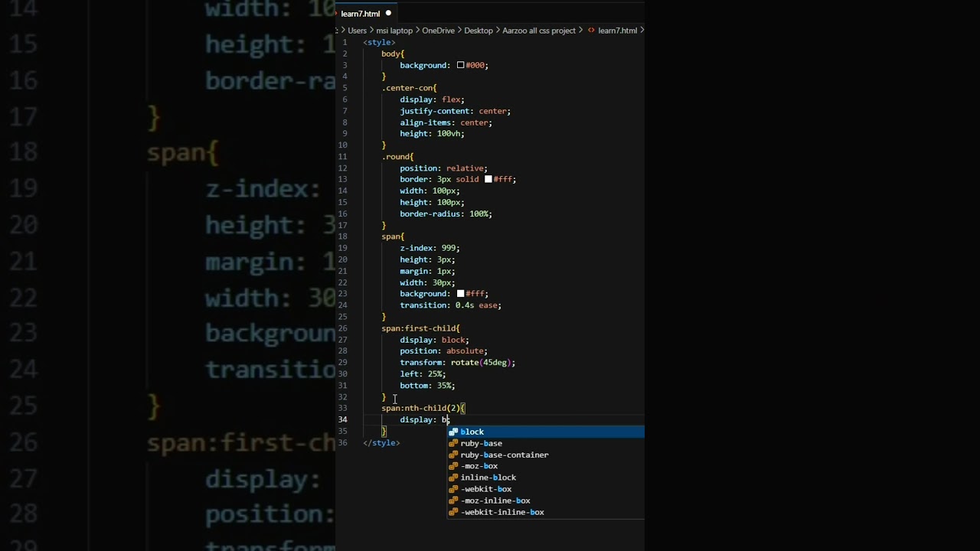Screen dimensions: 980x551
Task: Click line number 34 in the gutter
Action: coord(344,419)
